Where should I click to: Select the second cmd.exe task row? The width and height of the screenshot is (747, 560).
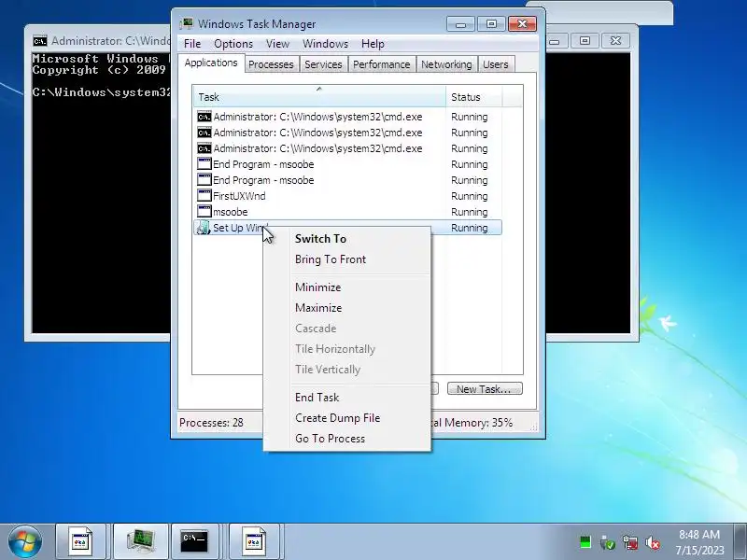coord(347,133)
